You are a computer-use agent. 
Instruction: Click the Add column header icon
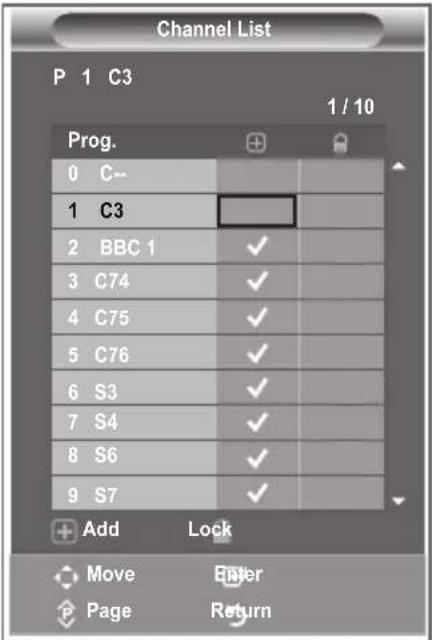click(x=256, y=143)
